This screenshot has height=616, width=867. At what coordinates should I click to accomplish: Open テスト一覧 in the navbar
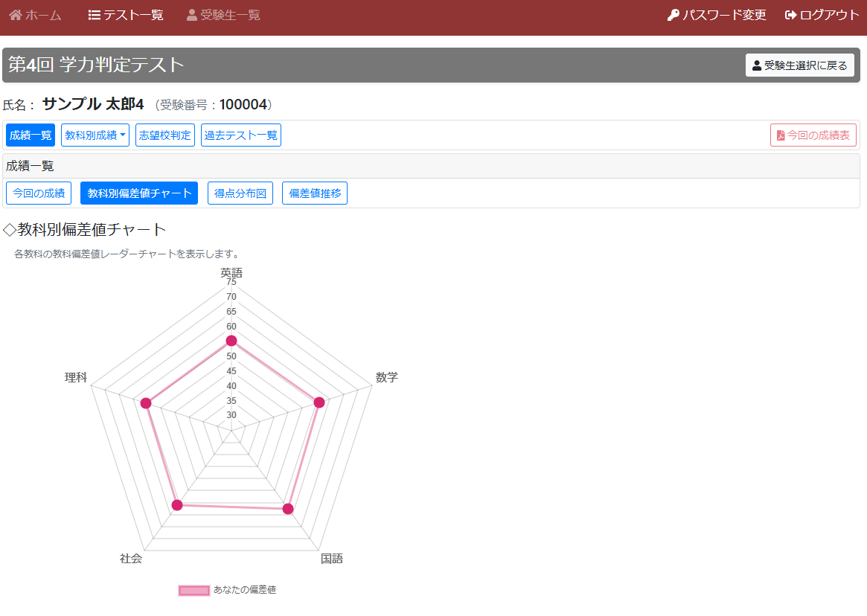point(126,15)
